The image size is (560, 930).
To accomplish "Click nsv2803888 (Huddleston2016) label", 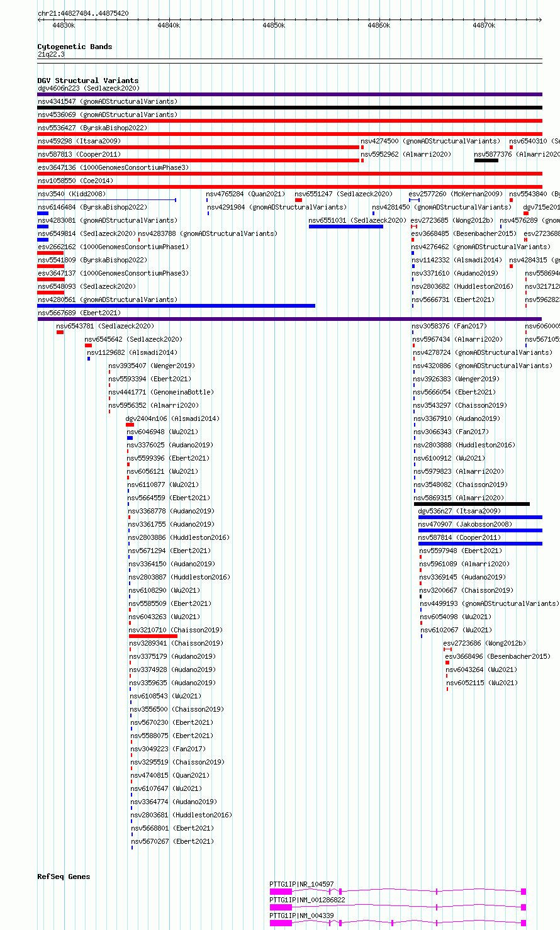I will 464,445.
